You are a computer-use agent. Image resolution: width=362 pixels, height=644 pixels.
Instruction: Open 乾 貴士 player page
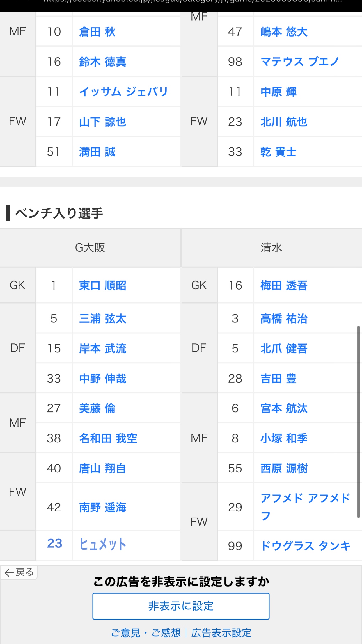coord(278,152)
